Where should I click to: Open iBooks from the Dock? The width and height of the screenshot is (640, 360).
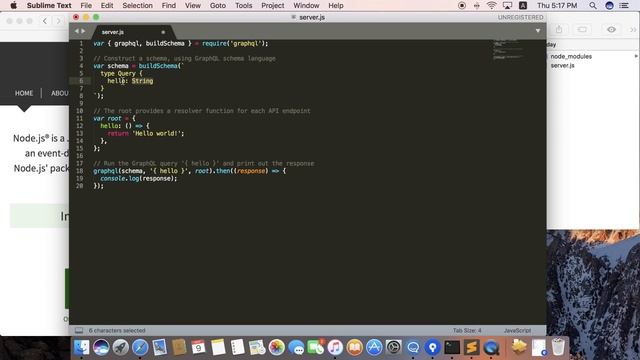355,347
